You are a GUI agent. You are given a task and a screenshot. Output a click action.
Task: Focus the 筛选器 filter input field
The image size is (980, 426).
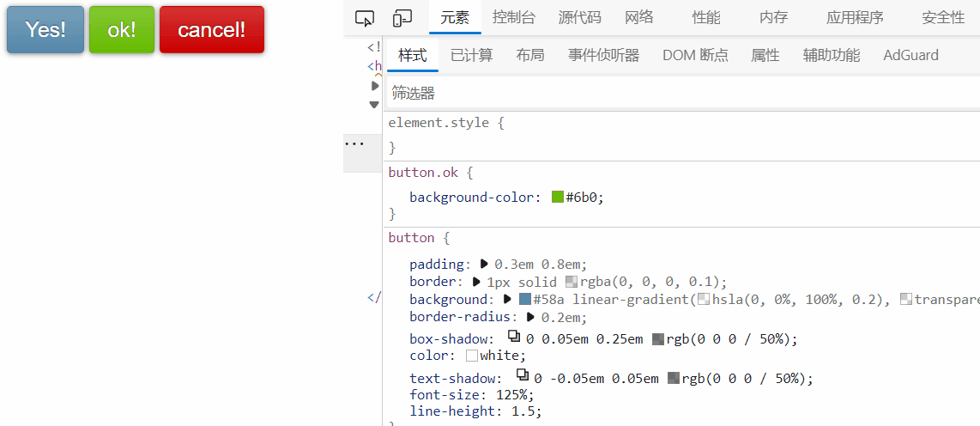(682, 94)
